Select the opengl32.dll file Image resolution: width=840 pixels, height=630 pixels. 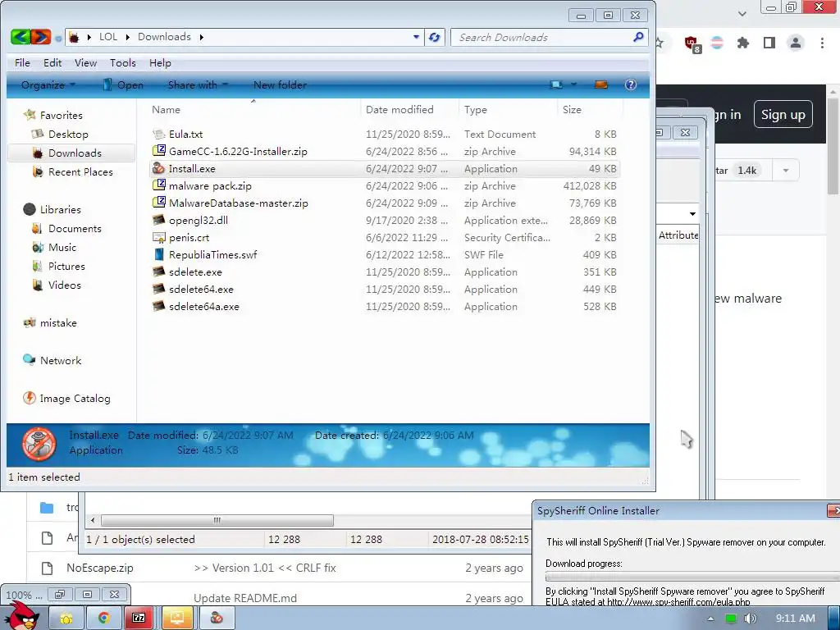point(199,220)
